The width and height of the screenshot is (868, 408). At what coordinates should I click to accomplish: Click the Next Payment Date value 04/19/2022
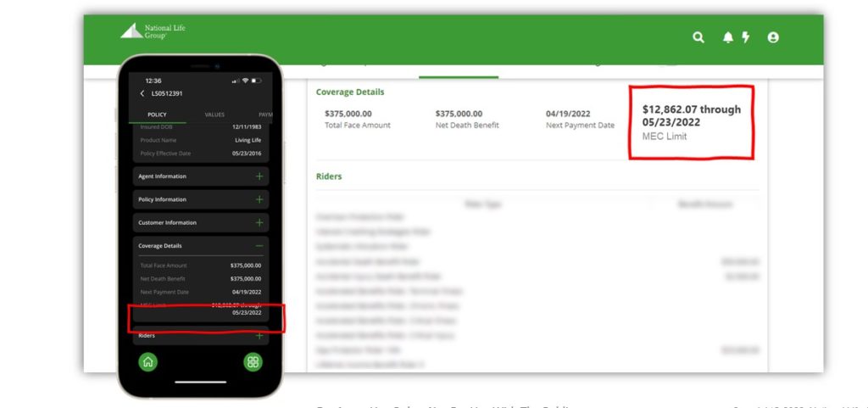click(567, 113)
